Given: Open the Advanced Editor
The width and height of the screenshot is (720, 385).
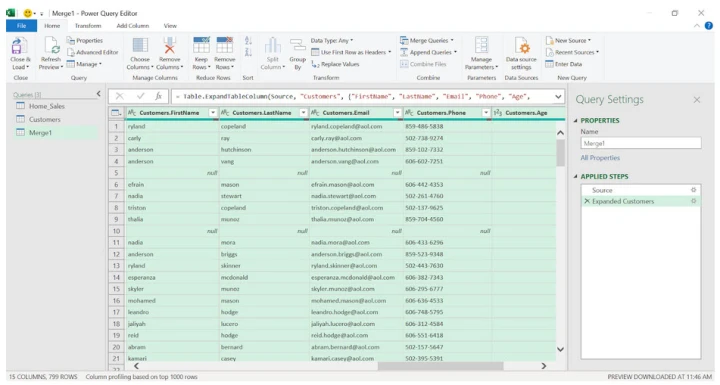Looking at the screenshot, I should point(93,52).
